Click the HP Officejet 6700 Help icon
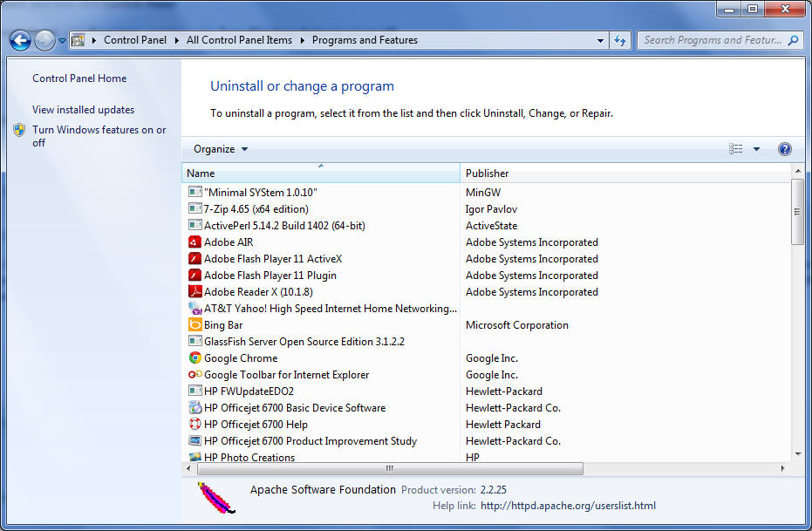 (195, 424)
